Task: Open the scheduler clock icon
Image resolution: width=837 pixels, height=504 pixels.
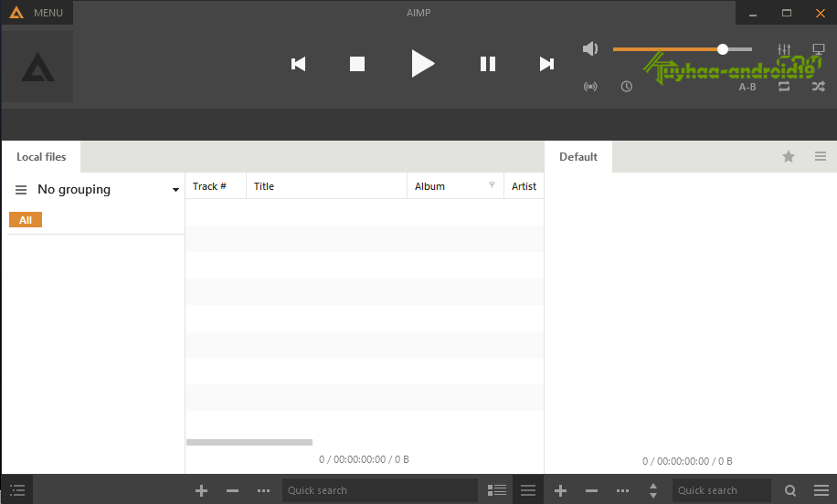Action: coord(627,87)
